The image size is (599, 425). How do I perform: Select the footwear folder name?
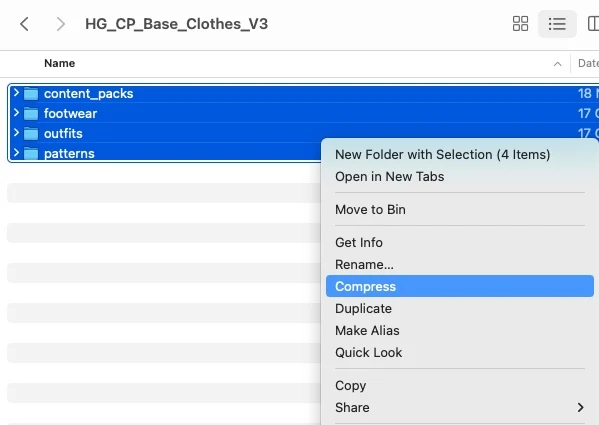(70, 113)
